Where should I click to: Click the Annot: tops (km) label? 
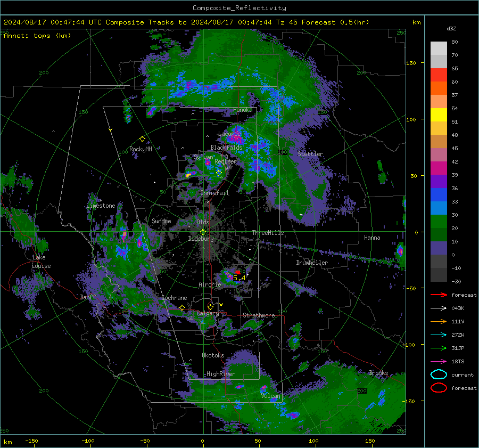37,36
